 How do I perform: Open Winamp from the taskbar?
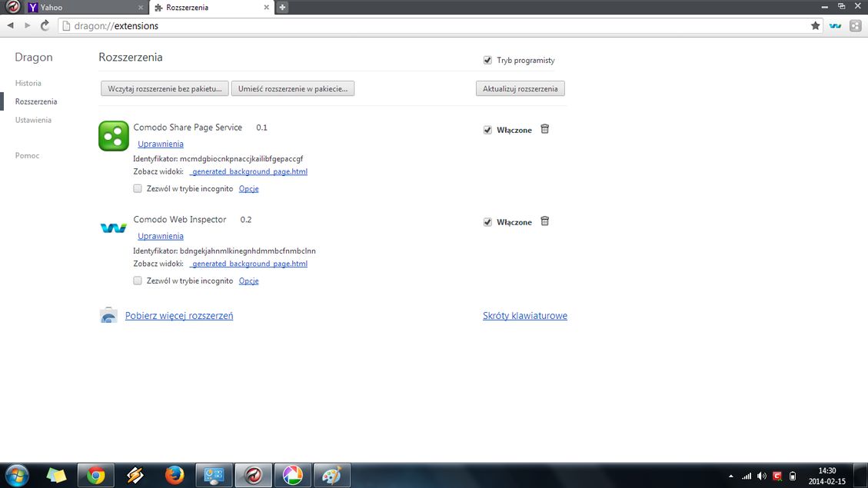[x=135, y=475]
